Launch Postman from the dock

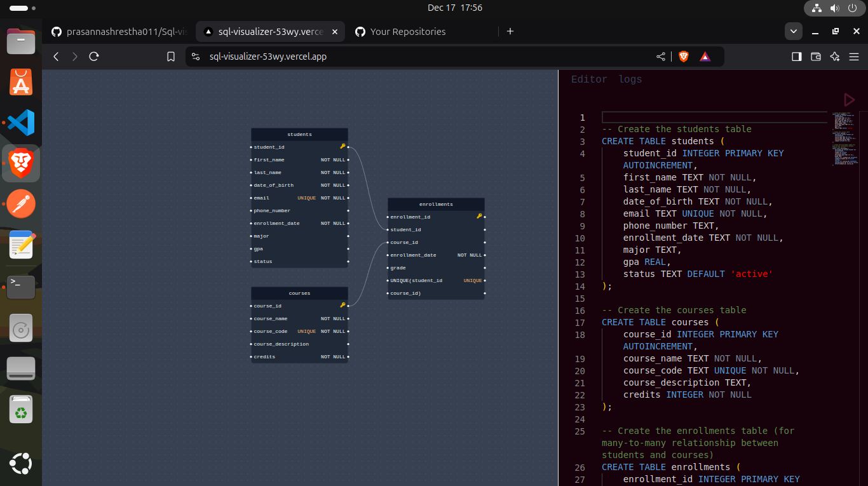click(x=21, y=204)
